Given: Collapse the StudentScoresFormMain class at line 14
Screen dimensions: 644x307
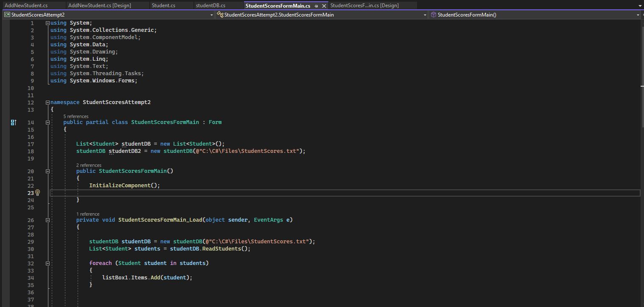Looking at the screenshot, I should (48, 122).
